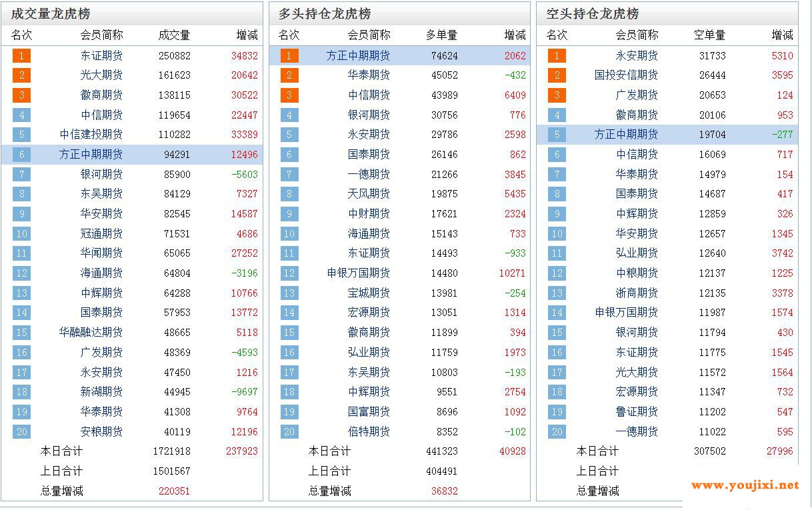Click 总量增减 value 36832
812x510 pixels.
click(445, 491)
